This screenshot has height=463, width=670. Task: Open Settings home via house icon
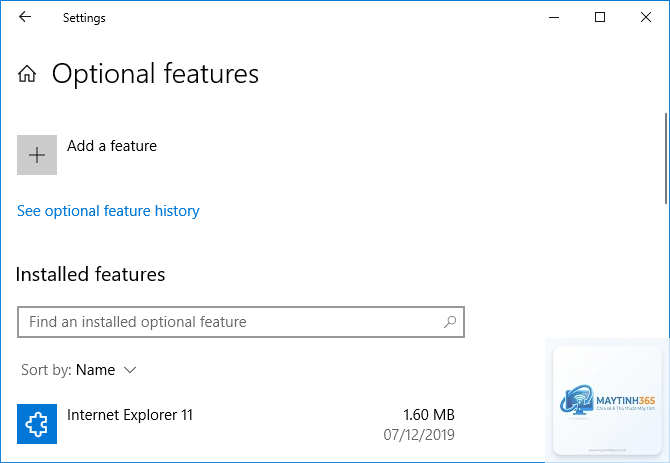click(x=27, y=73)
